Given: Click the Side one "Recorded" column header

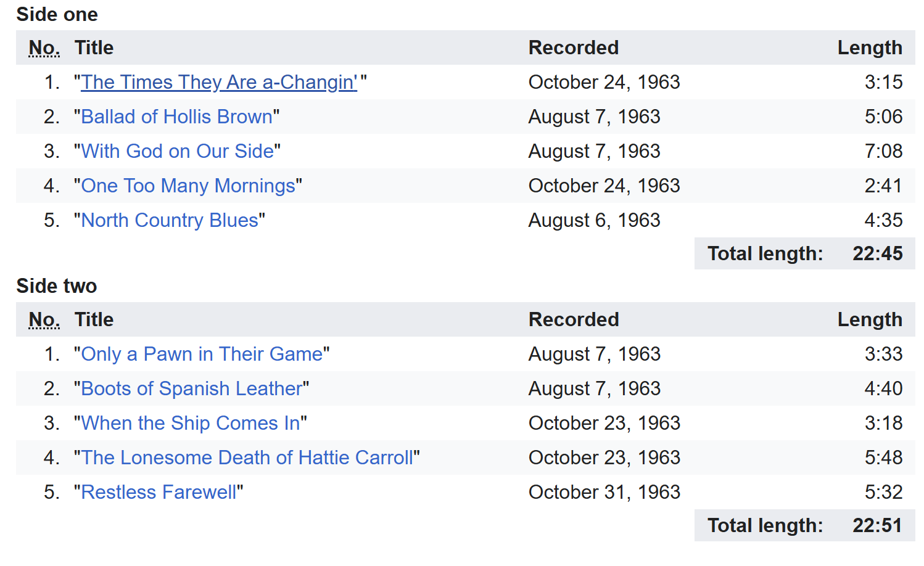Looking at the screenshot, I should pyautogui.click(x=573, y=47).
